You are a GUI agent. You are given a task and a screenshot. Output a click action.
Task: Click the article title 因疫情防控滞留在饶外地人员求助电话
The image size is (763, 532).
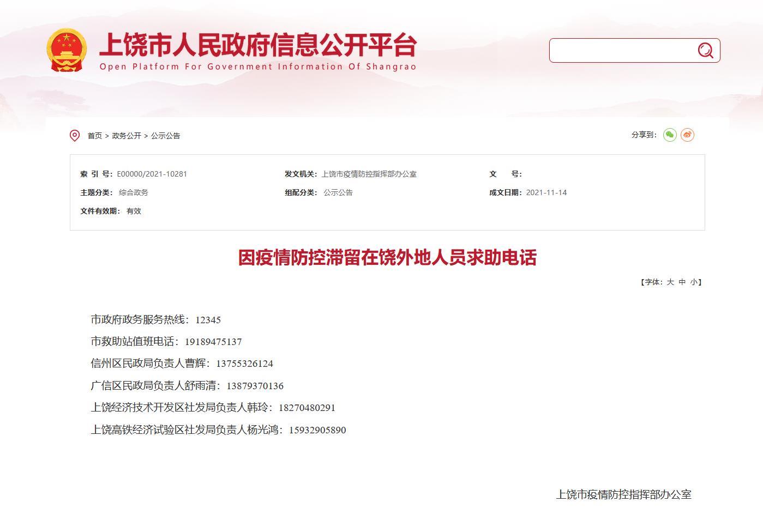[387, 259]
